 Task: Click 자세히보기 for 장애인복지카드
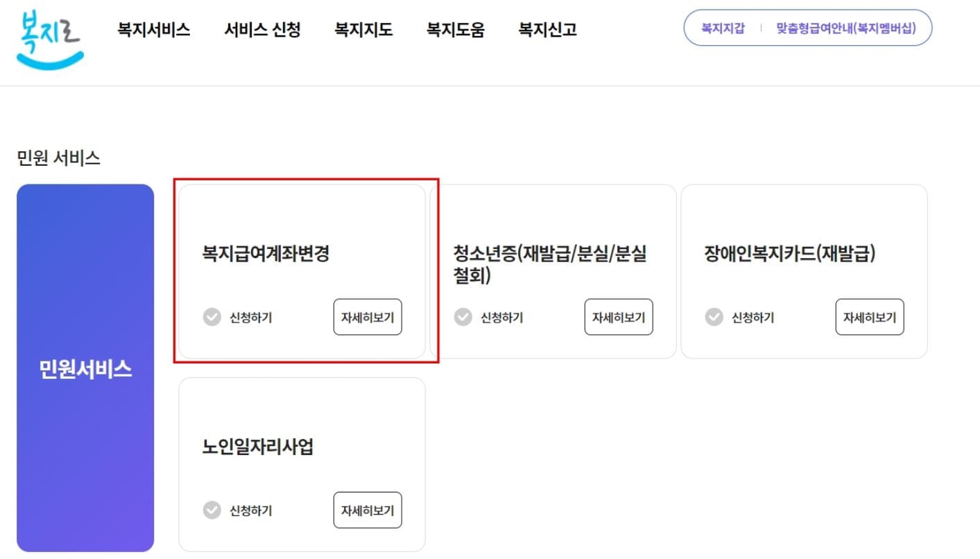pos(870,317)
